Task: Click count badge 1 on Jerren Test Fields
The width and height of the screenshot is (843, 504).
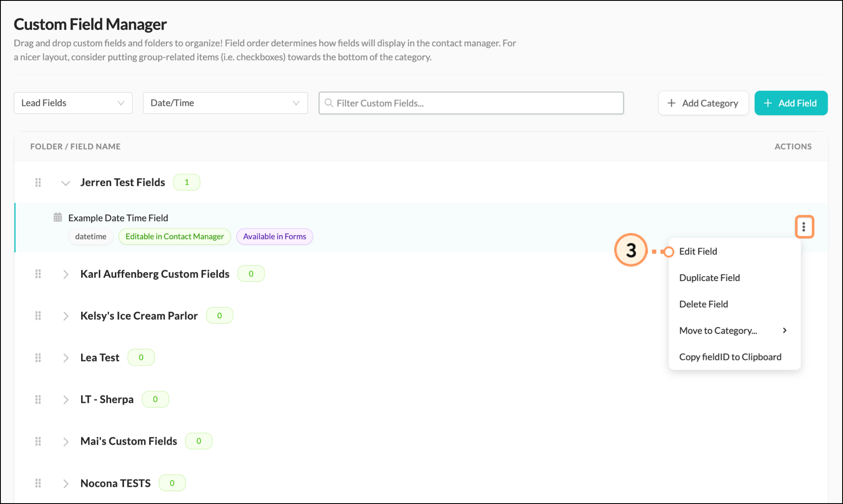Action: 187,182
